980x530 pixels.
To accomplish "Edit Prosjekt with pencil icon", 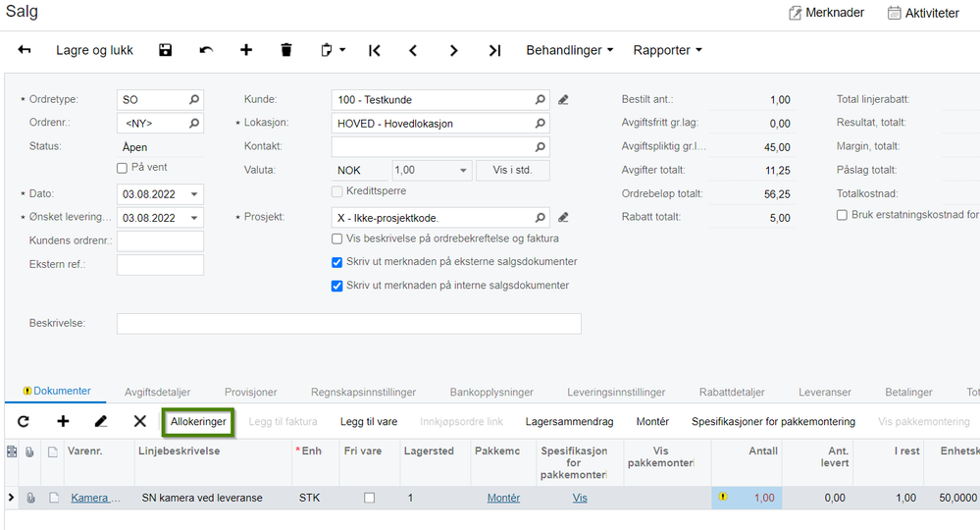I will pyautogui.click(x=563, y=218).
